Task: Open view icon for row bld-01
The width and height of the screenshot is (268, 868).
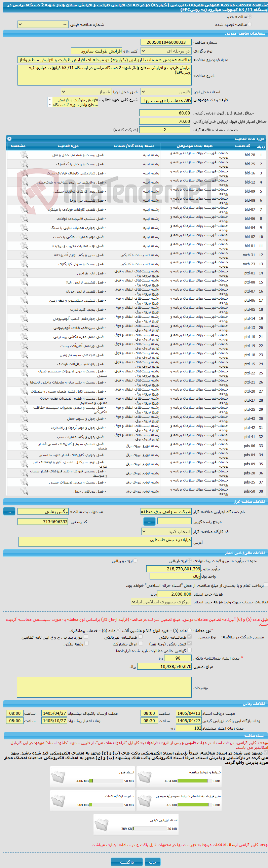Action: click(24, 246)
